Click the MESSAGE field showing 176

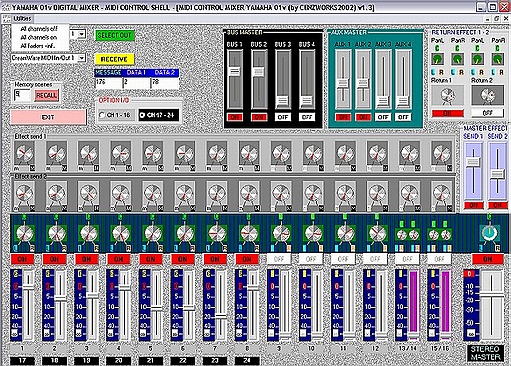click(108, 83)
